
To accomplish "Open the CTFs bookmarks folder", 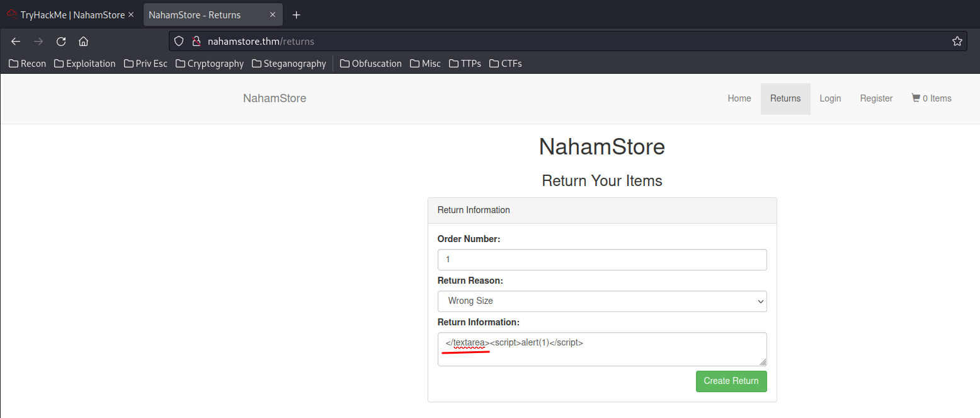I will 506,64.
